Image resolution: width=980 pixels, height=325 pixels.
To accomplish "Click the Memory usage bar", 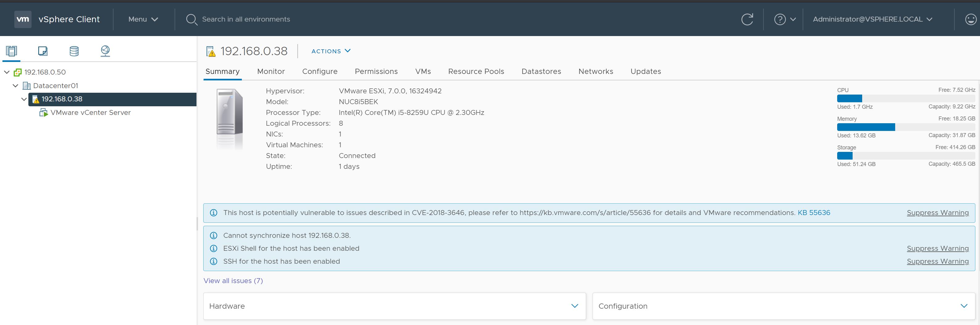I will click(906, 127).
